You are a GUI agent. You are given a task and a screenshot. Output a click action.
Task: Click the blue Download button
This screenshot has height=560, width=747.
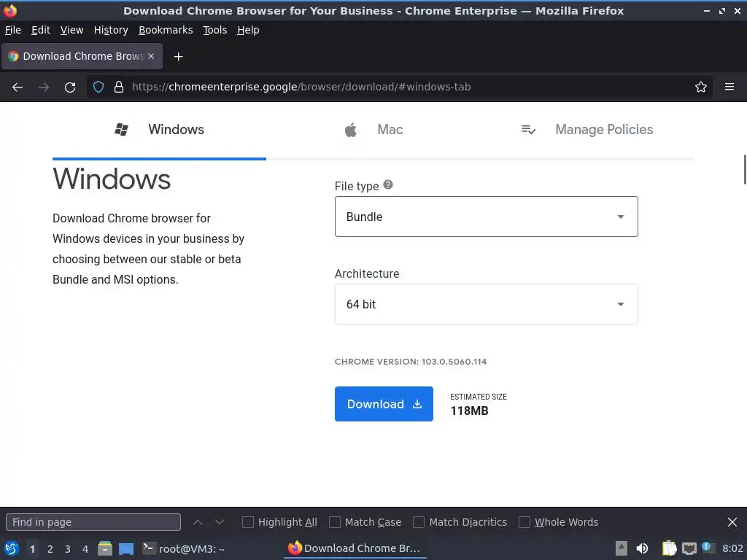coord(384,404)
